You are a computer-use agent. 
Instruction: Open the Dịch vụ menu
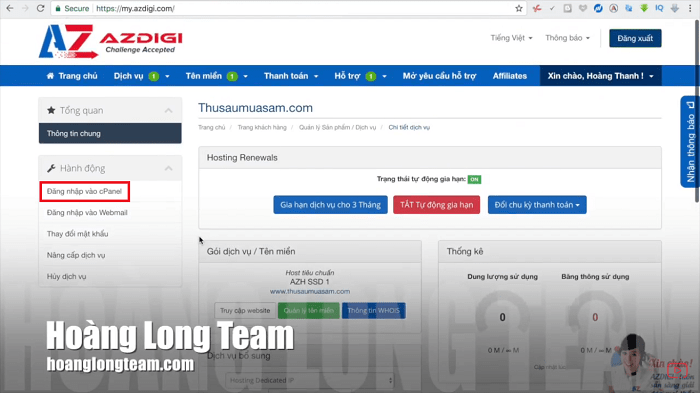click(x=142, y=76)
